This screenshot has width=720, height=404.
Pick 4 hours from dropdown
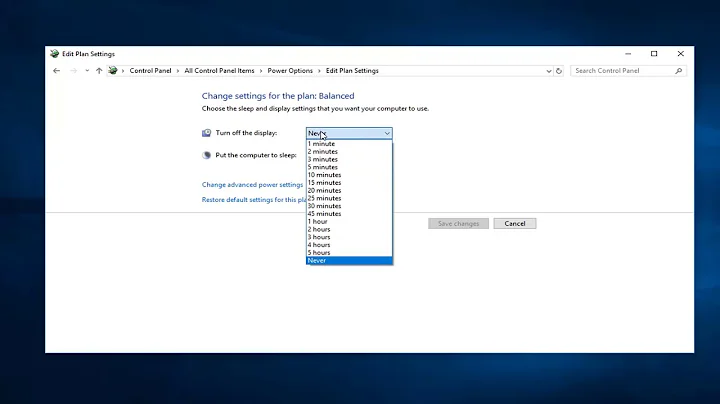coord(349,245)
